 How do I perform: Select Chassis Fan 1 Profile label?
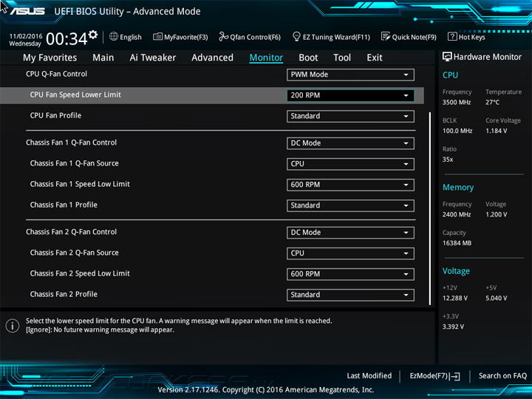[x=64, y=205]
